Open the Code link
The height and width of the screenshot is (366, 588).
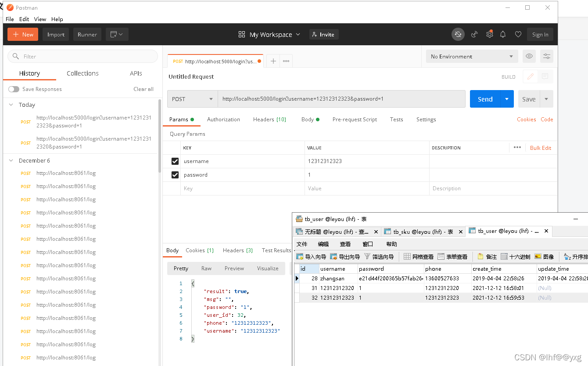[547, 120]
